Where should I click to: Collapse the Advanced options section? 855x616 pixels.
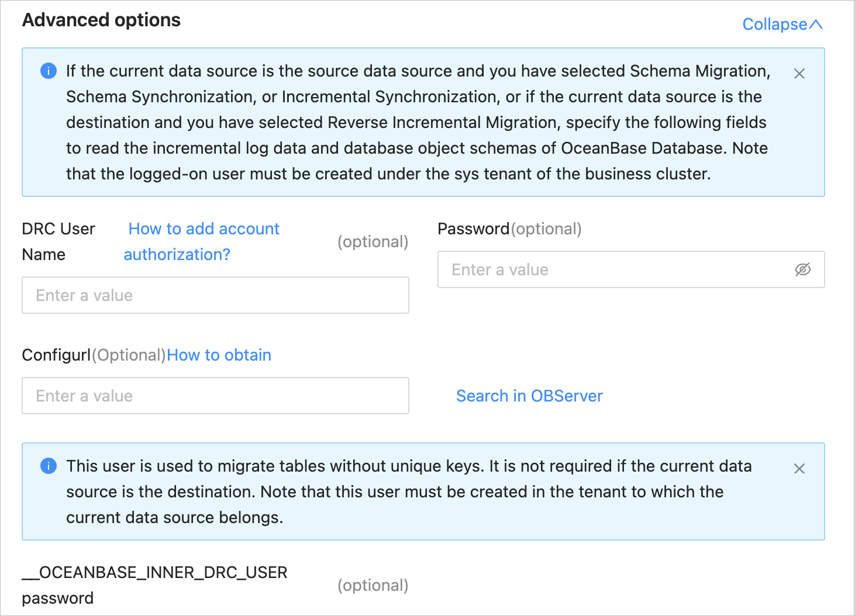(x=774, y=25)
